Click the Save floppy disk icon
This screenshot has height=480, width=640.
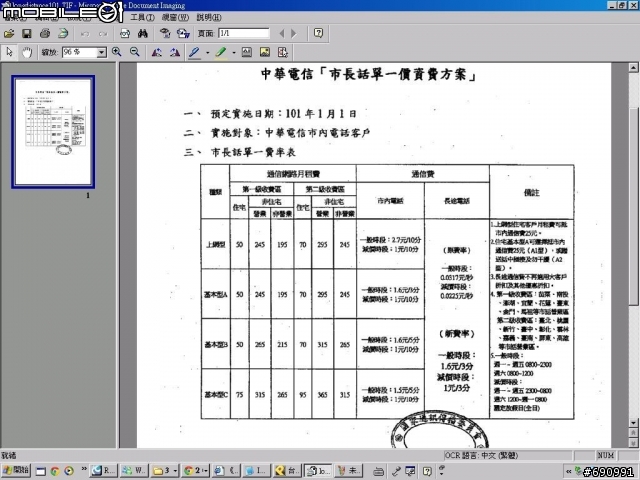click(x=27, y=33)
